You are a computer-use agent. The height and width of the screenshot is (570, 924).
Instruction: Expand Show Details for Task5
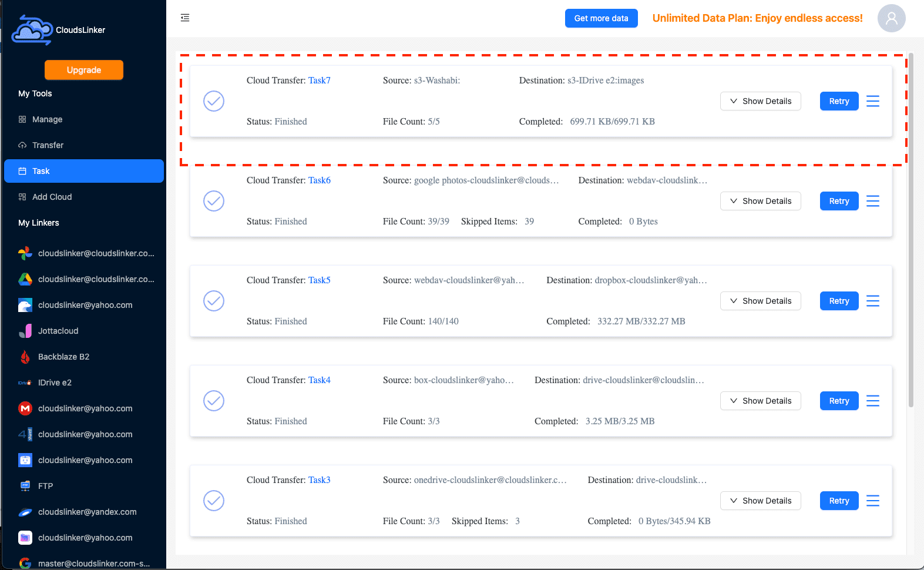(x=761, y=301)
